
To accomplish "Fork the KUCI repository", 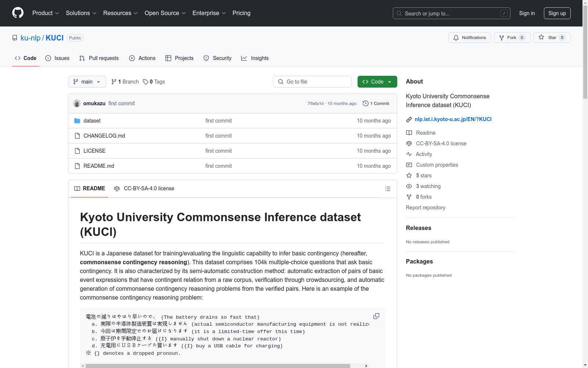I will (x=512, y=38).
